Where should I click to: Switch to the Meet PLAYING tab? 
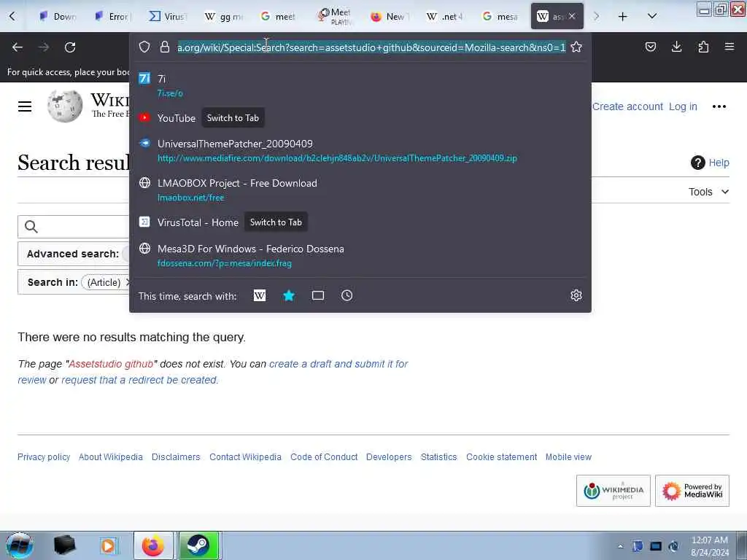coord(334,17)
